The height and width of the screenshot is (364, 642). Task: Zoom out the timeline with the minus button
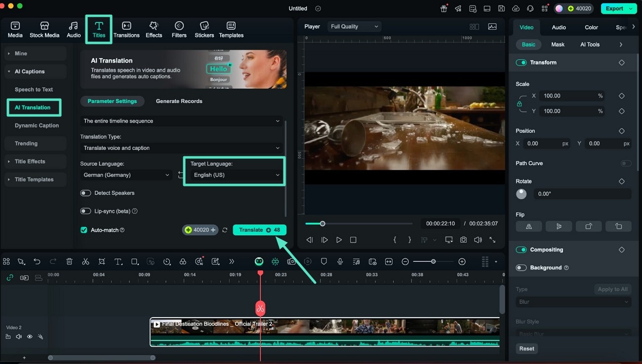405,262
